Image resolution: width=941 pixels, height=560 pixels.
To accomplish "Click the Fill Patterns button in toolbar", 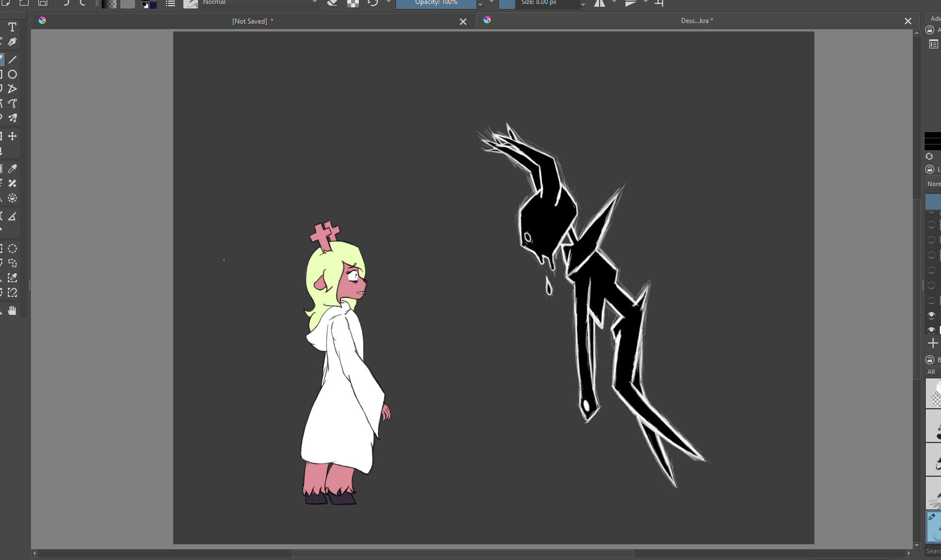I will 128,3.
